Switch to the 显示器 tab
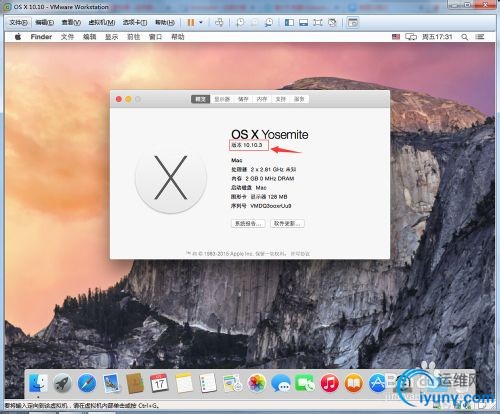This screenshot has height=414, width=500. pos(222,99)
